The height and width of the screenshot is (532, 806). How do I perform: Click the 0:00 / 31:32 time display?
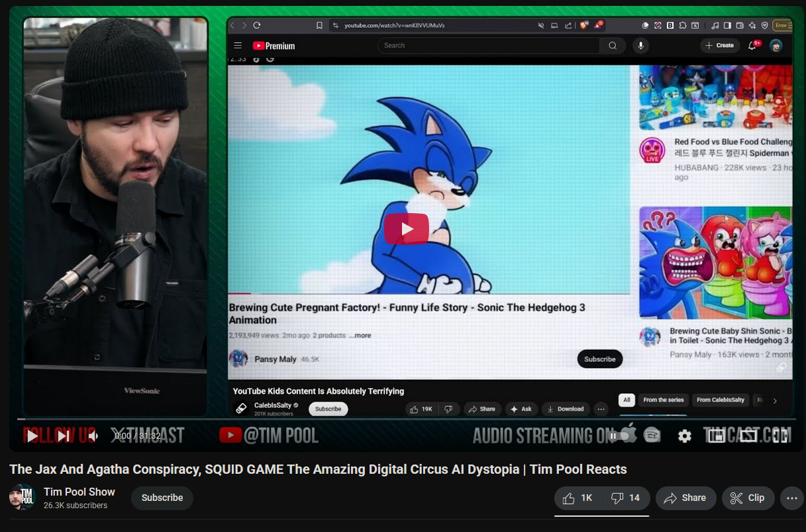coord(137,436)
